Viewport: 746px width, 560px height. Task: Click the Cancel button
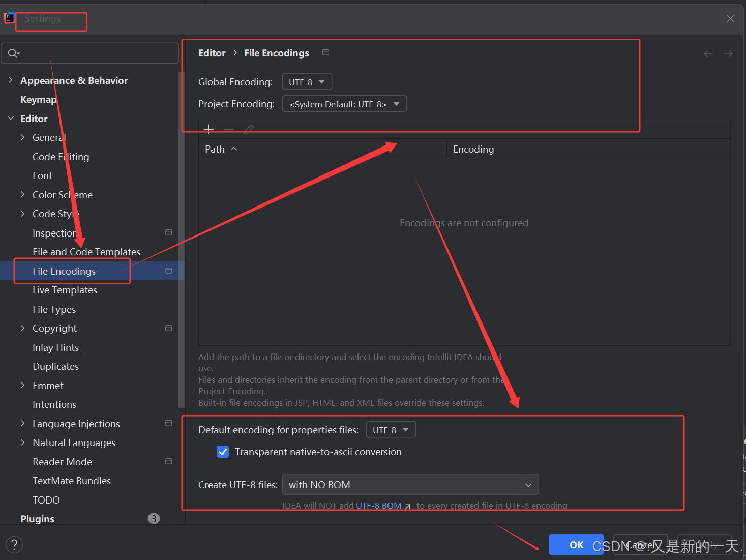[x=640, y=545]
